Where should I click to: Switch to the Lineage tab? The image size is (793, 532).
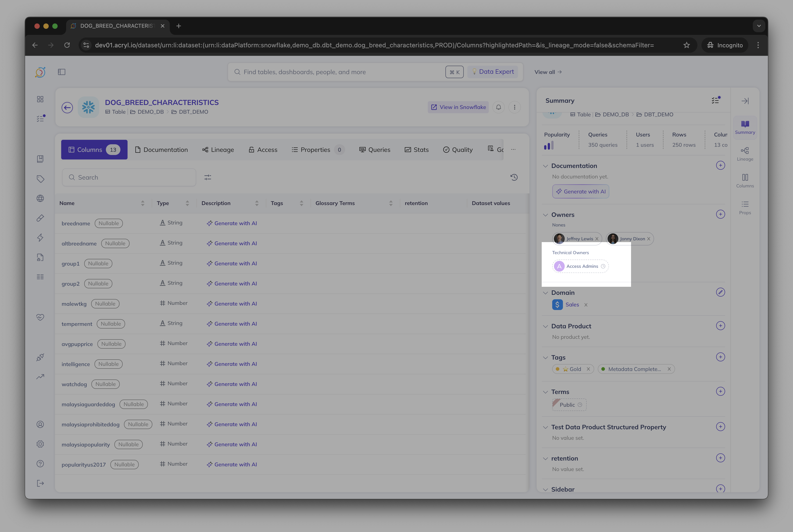(218, 150)
